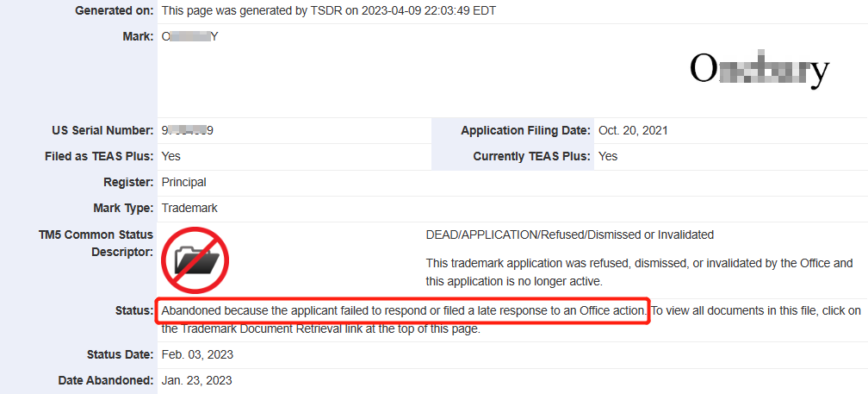Click the US Serial Number value
Viewport: 868px width, 394px height.
pyautogui.click(x=188, y=131)
